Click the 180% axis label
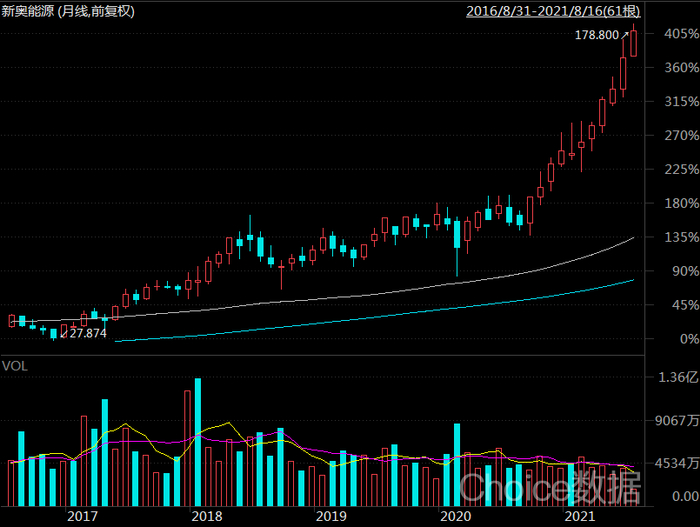The height and width of the screenshot is (527, 700). tap(681, 203)
